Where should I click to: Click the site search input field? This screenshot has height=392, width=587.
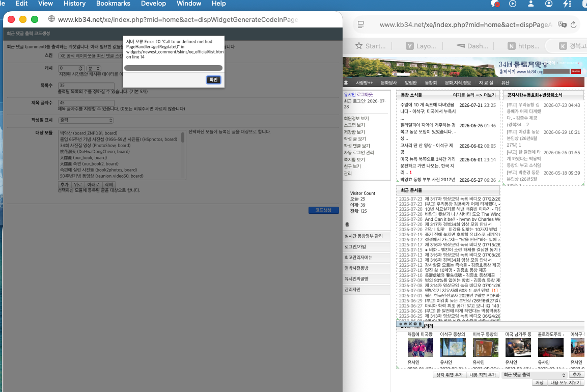click(x=556, y=71)
